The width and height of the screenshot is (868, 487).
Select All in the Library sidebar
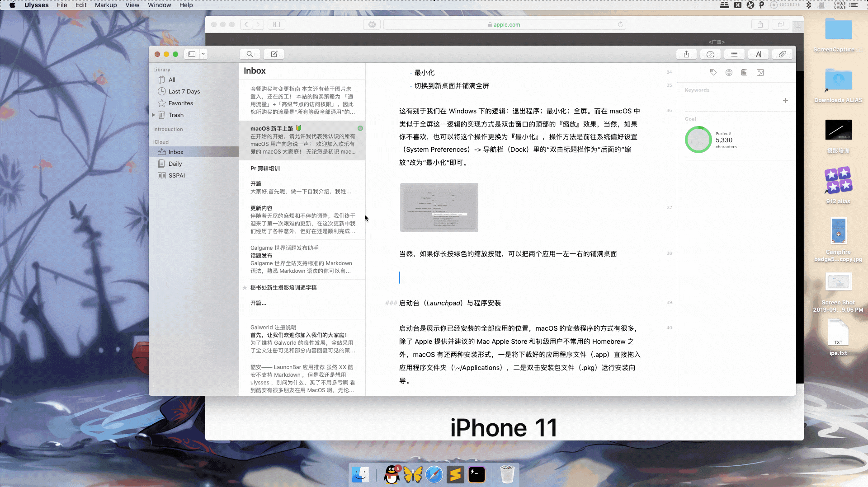(194, 80)
